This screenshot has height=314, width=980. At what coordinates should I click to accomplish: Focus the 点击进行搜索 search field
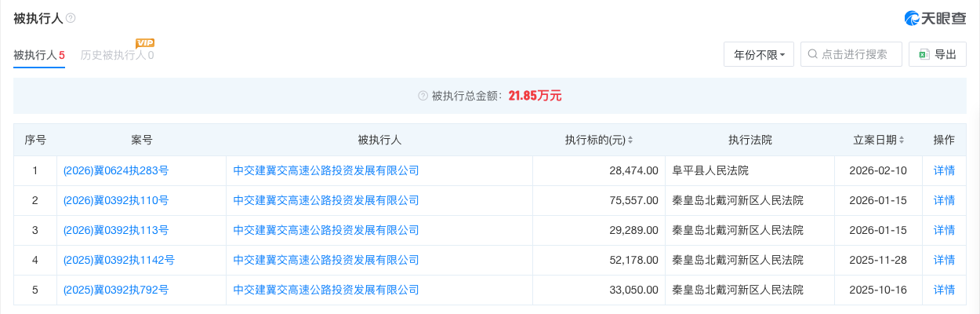tap(856, 54)
